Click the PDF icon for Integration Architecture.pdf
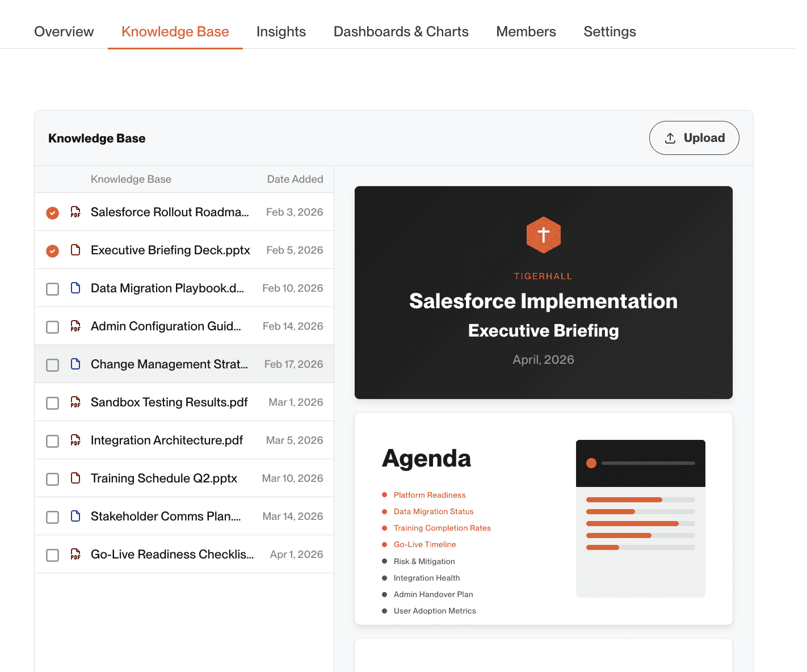Image resolution: width=807 pixels, height=672 pixels. [x=75, y=440]
